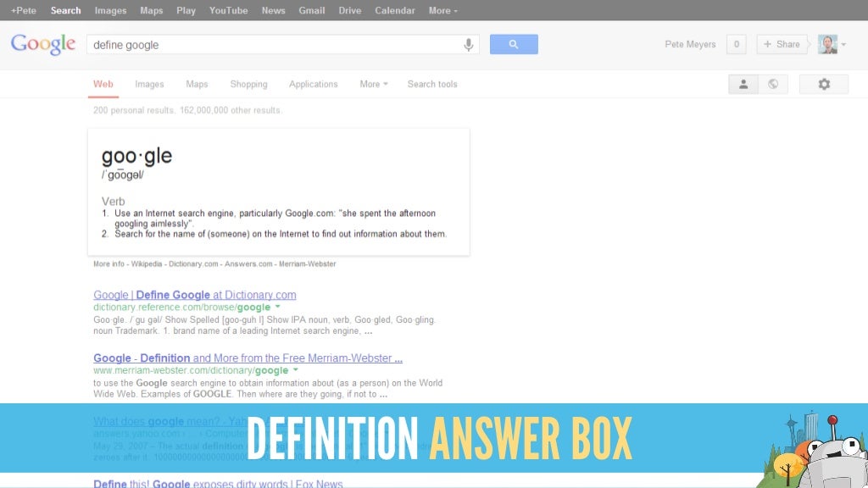Click More info link under definition

[108, 264]
